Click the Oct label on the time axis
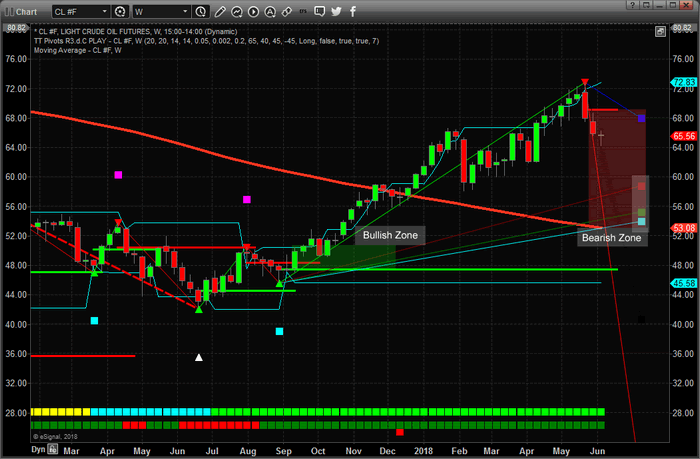This screenshot has height=459, width=700. 318,451
